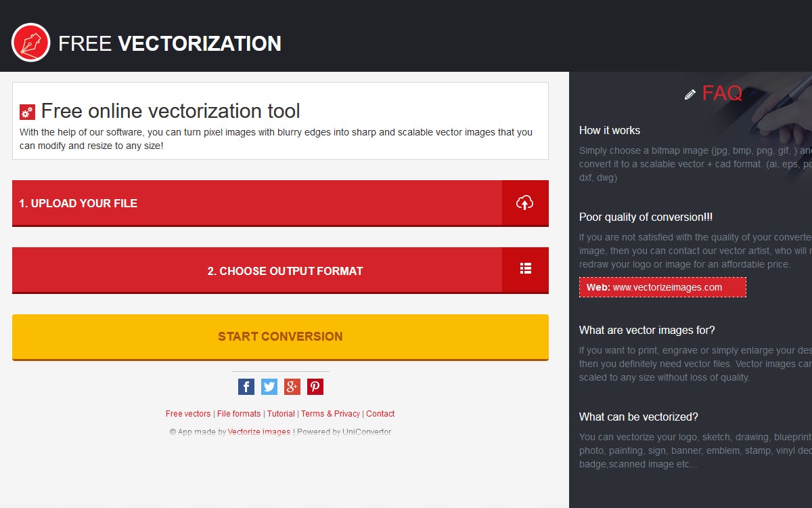Click the list icon on output format button

tap(525, 268)
